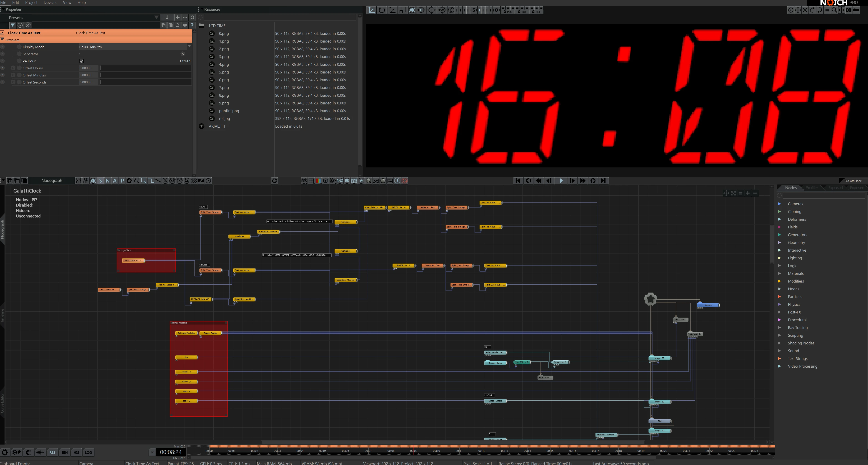
Task: Select puntini.png in the Resources list
Action: [229, 111]
